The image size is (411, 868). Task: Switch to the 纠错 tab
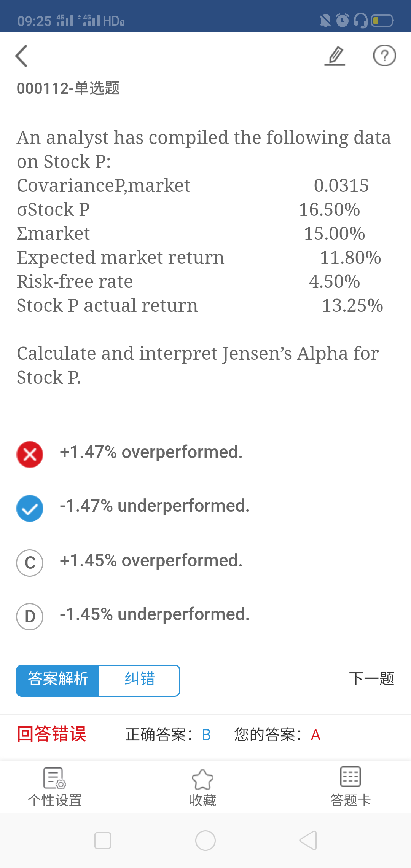point(140,680)
